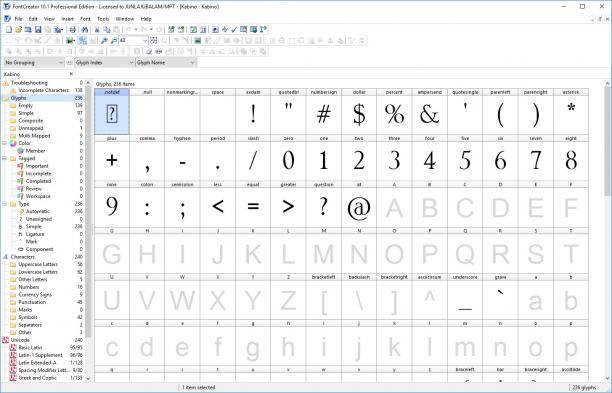Image resolution: width=612 pixels, height=393 pixels.
Task: Click the New font icon
Action: point(9,30)
